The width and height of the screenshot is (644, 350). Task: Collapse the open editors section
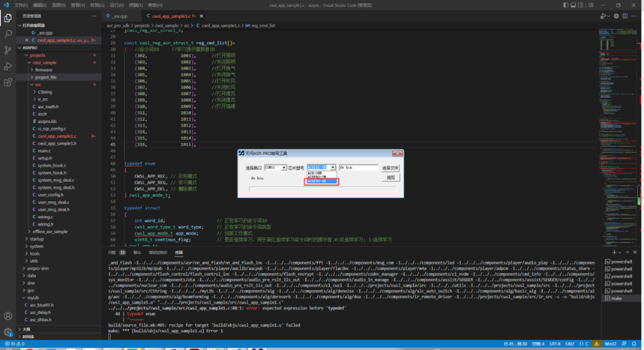click(19, 25)
